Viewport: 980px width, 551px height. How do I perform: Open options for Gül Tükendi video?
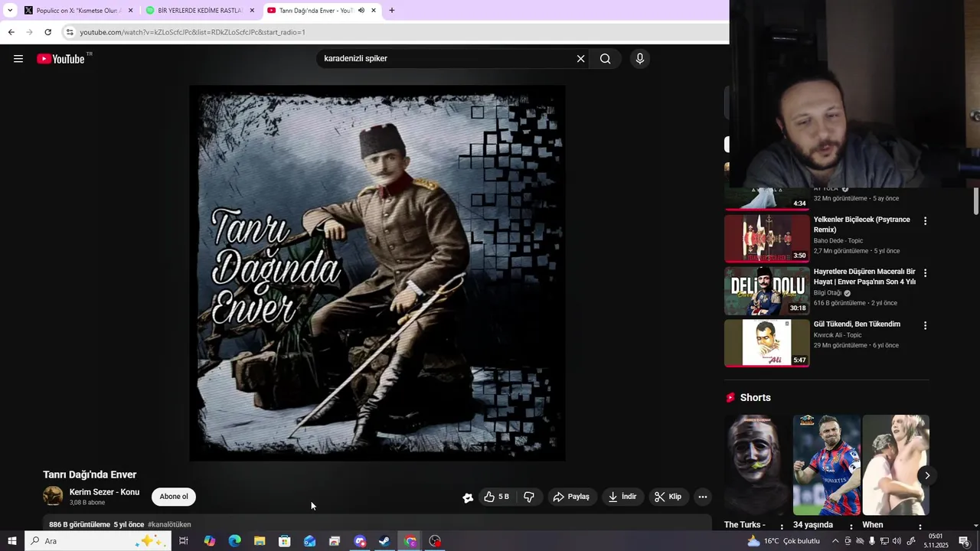point(925,325)
